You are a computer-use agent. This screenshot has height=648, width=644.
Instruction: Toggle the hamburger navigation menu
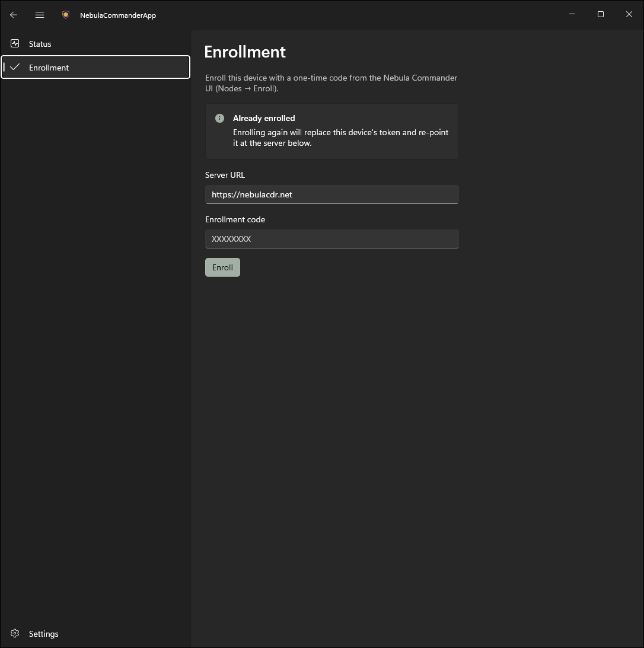pos(40,15)
